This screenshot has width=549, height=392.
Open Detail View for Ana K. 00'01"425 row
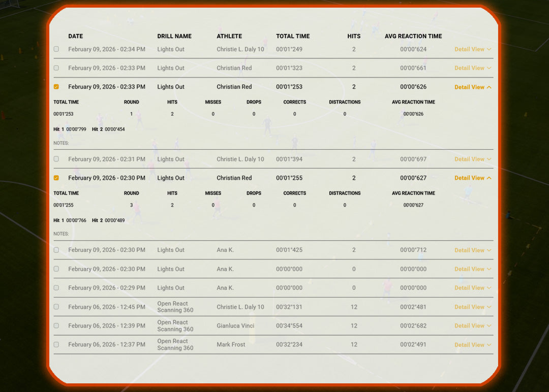(472, 250)
